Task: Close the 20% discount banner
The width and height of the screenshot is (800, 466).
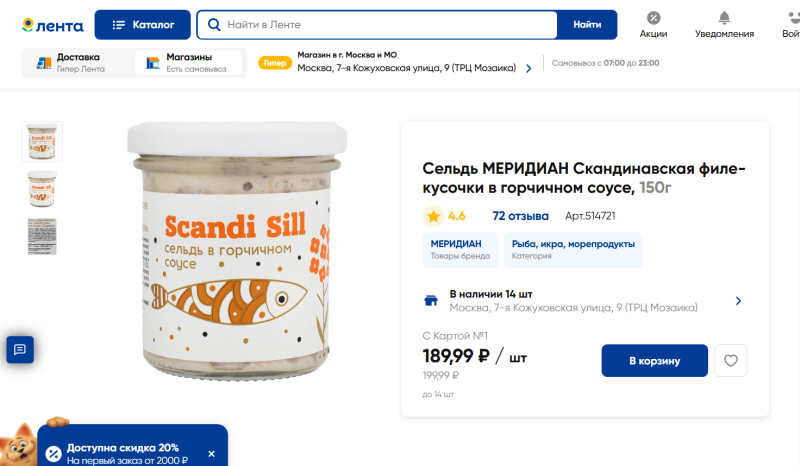Action: pyautogui.click(x=211, y=453)
